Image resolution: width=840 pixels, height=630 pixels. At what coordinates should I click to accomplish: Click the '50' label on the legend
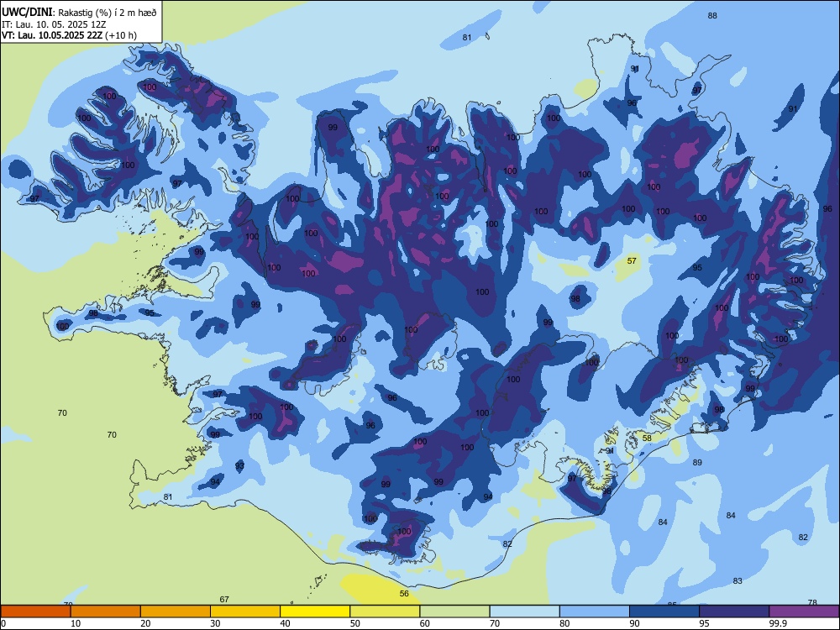(x=354, y=623)
